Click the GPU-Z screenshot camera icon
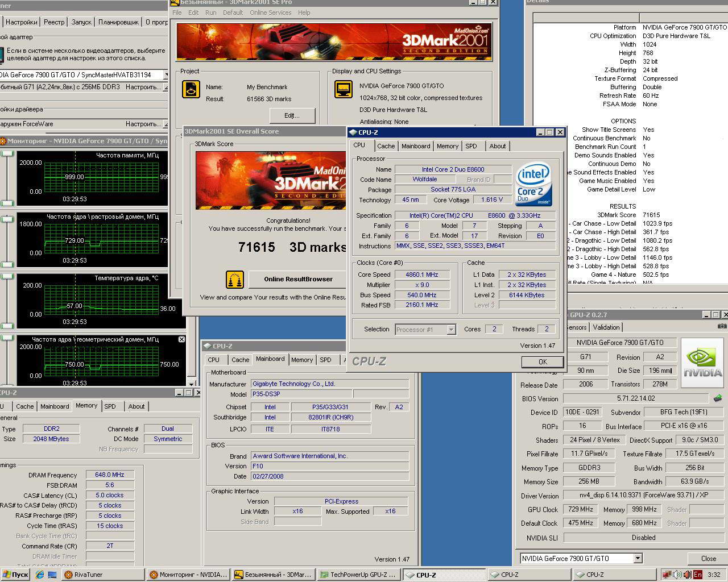The width and height of the screenshot is (728, 582). coord(722,326)
